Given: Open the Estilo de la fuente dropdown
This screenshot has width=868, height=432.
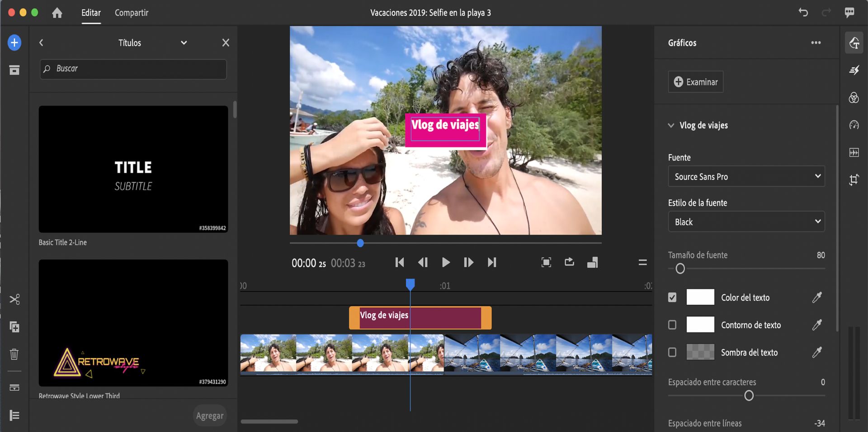Looking at the screenshot, I should click(746, 221).
